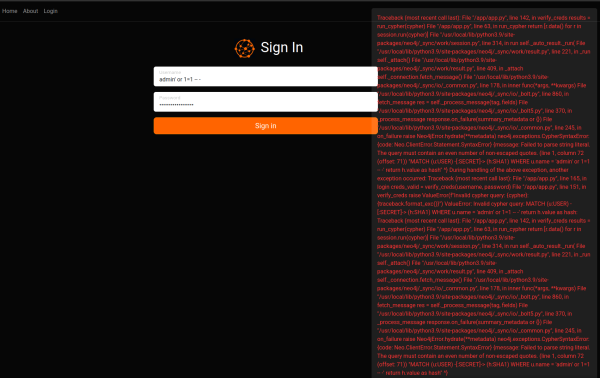This screenshot has width=600, height=378.
Task: Click the 'ValueError: Invalid cypher query' text
Action: click(484, 204)
